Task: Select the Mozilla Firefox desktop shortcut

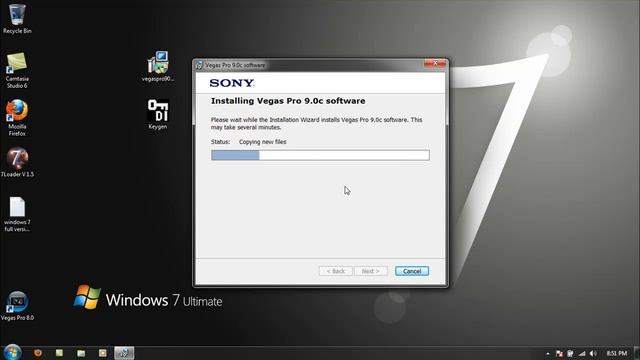Action: (x=17, y=118)
